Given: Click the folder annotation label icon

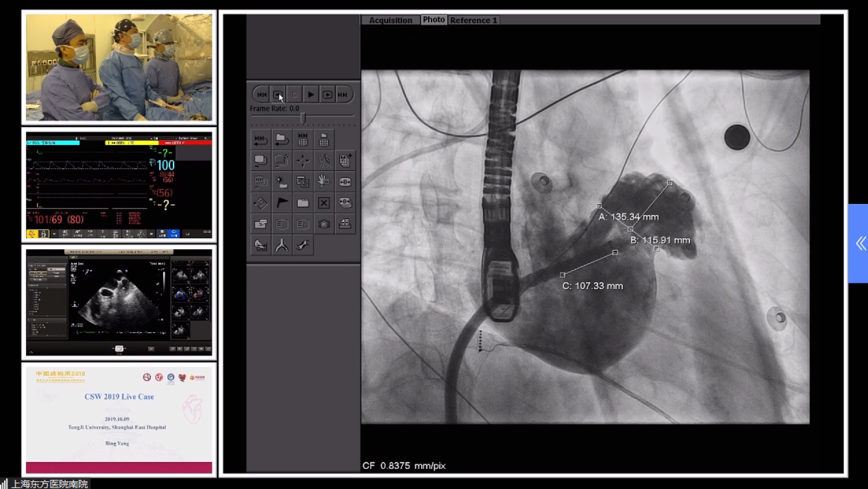Looking at the screenshot, I should pos(261,224).
